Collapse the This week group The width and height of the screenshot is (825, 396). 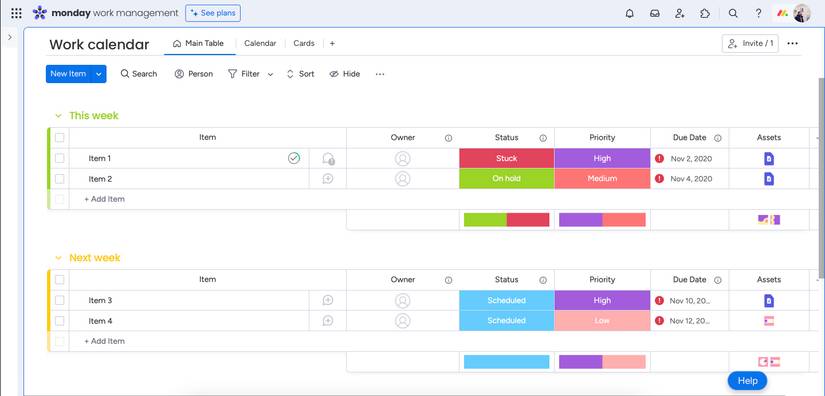coord(58,116)
